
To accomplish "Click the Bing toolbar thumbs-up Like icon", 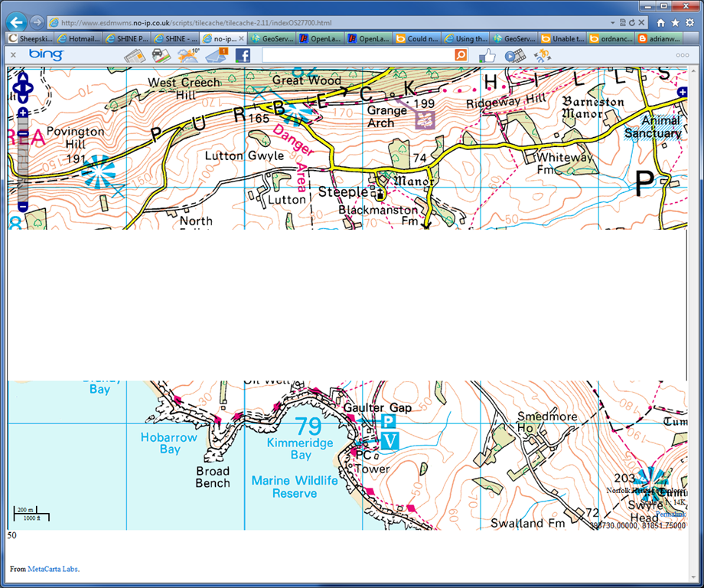I will 487,56.
